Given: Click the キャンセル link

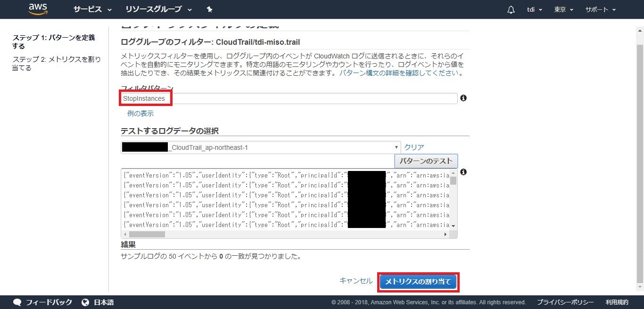Looking at the screenshot, I should (356, 281).
